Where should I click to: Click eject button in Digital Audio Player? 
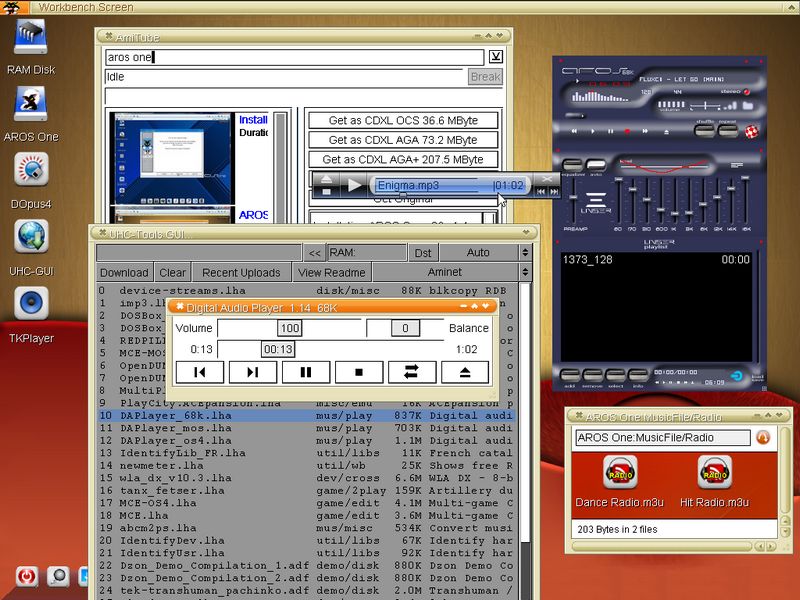465,372
